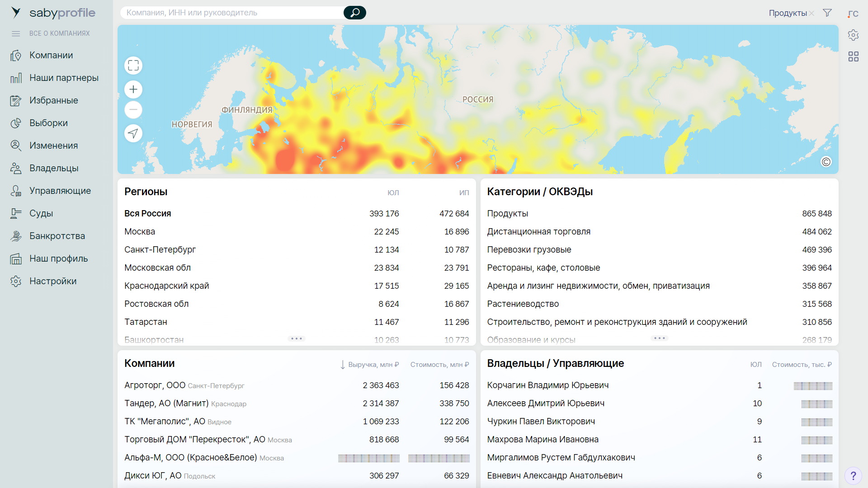
Task: Open the filter icon next to Продукты
Action: coord(827,13)
